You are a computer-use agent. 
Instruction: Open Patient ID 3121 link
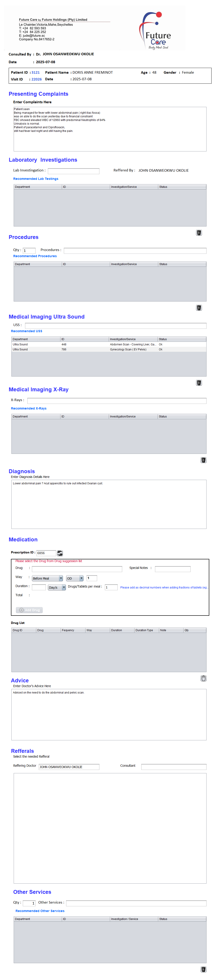[36, 72]
